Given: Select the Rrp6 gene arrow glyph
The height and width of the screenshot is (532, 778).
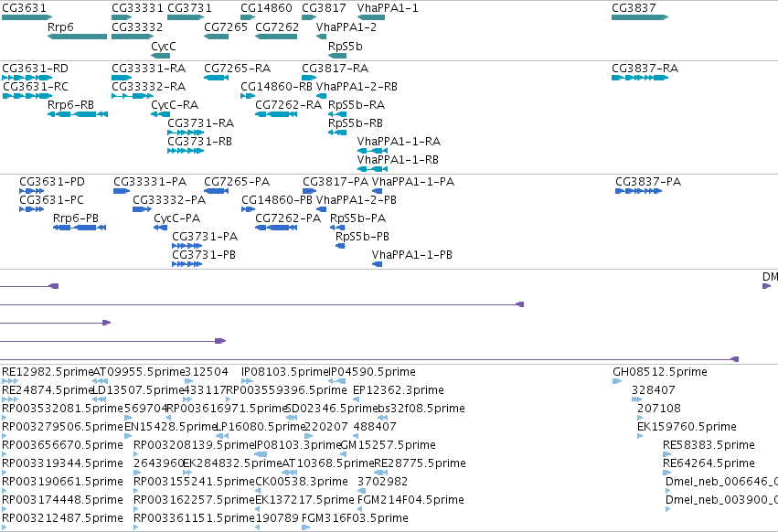Looking at the screenshot, I should coord(78,37).
